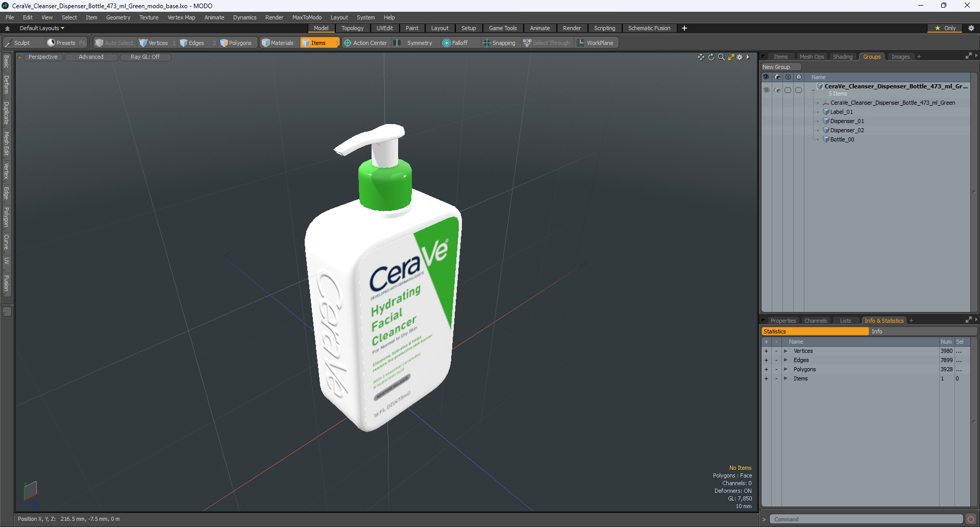Viewport: 980px width, 527px height.
Task: Open the Falloff options
Action: 455,43
